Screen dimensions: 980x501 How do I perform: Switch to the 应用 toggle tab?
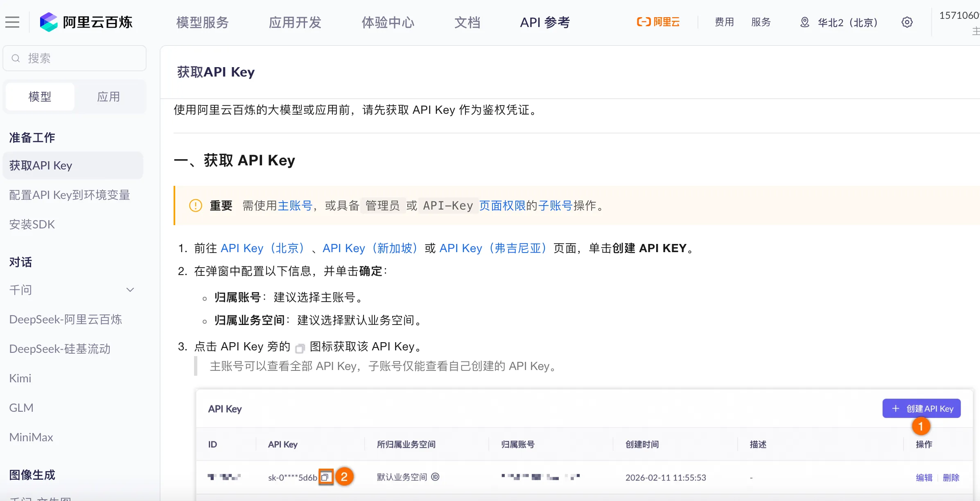tap(108, 97)
